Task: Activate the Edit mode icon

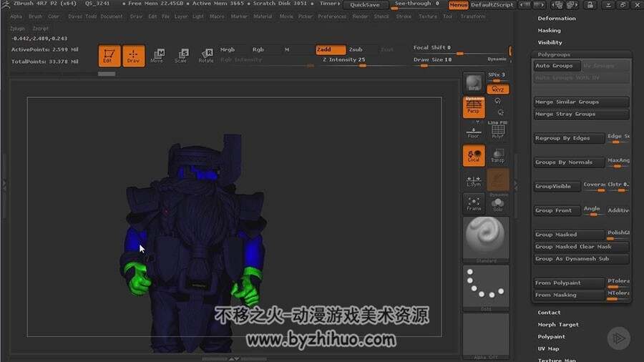Action: 109,55
